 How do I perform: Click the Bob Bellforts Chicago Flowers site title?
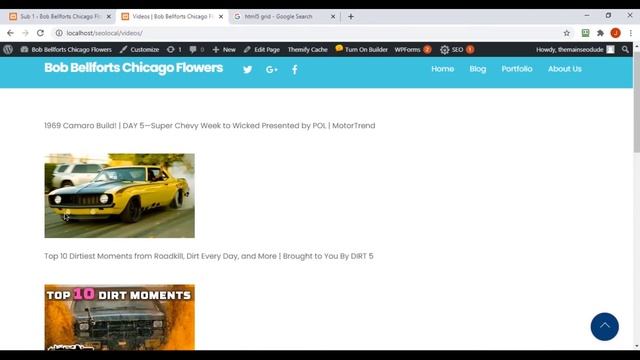(x=133, y=68)
